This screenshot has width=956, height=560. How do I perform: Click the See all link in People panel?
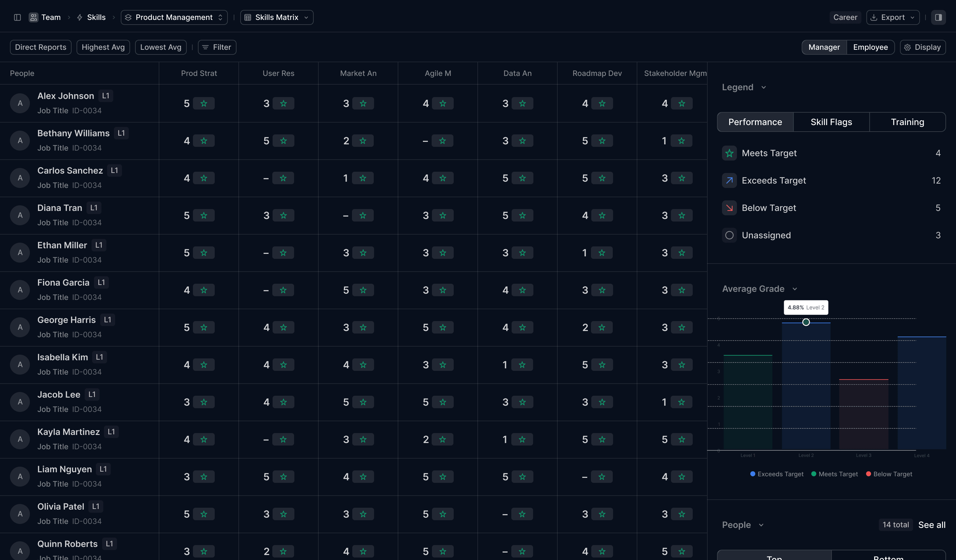point(931,524)
